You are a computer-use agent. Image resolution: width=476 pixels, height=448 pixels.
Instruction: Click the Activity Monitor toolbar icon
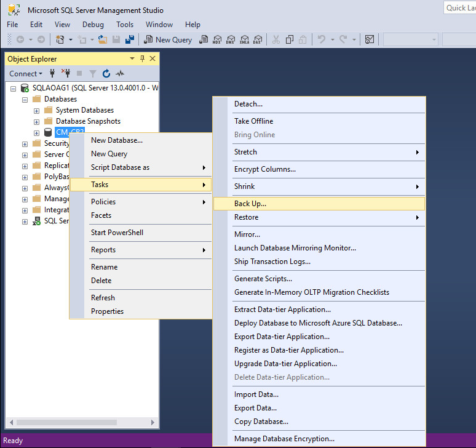(370, 39)
